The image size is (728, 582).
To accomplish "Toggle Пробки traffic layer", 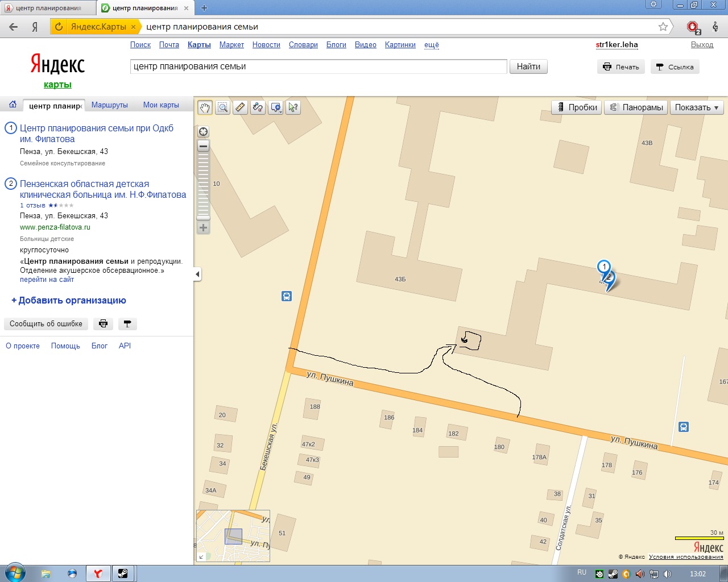I will tap(577, 107).
